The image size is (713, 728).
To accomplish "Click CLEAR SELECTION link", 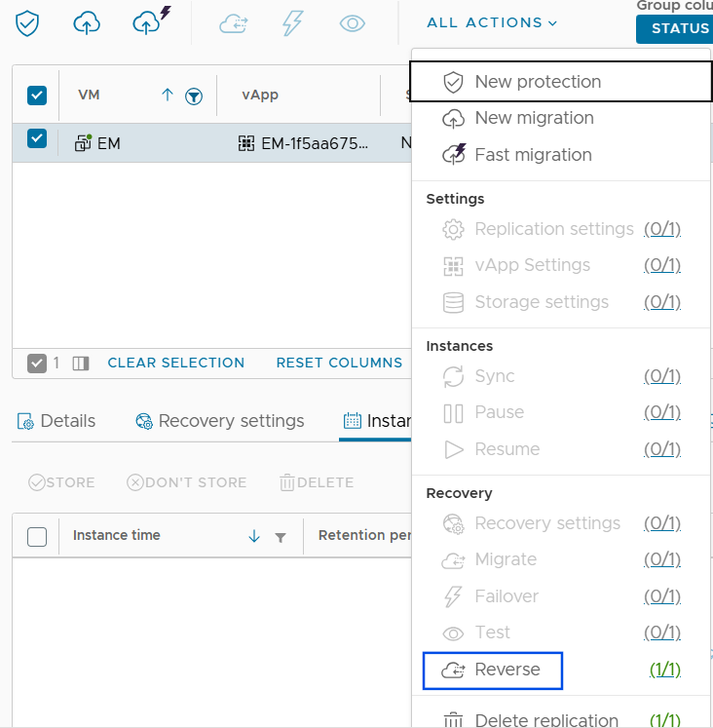I will 176,363.
